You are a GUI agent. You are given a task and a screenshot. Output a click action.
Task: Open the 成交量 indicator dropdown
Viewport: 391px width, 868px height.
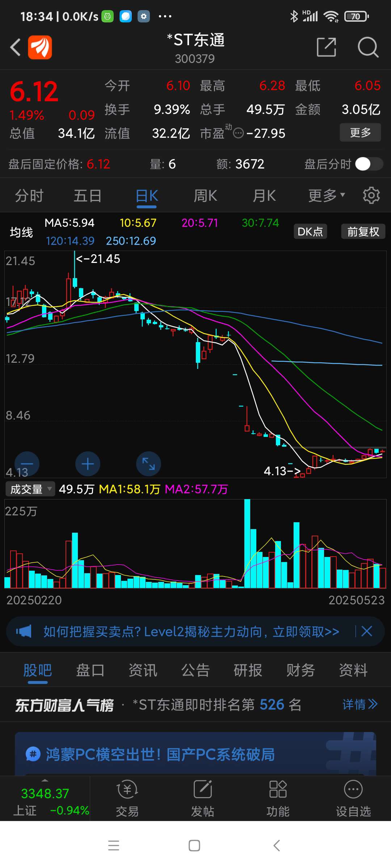click(x=30, y=489)
